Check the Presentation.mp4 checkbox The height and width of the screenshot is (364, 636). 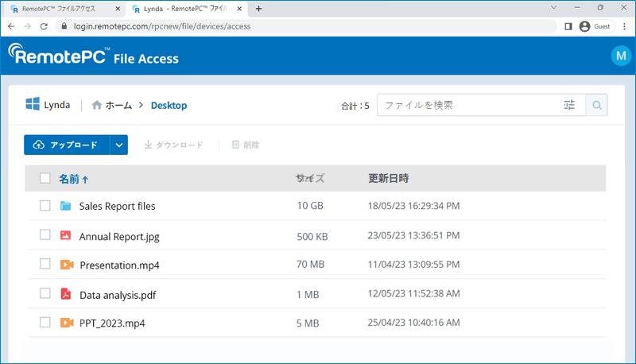[x=45, y=264]
